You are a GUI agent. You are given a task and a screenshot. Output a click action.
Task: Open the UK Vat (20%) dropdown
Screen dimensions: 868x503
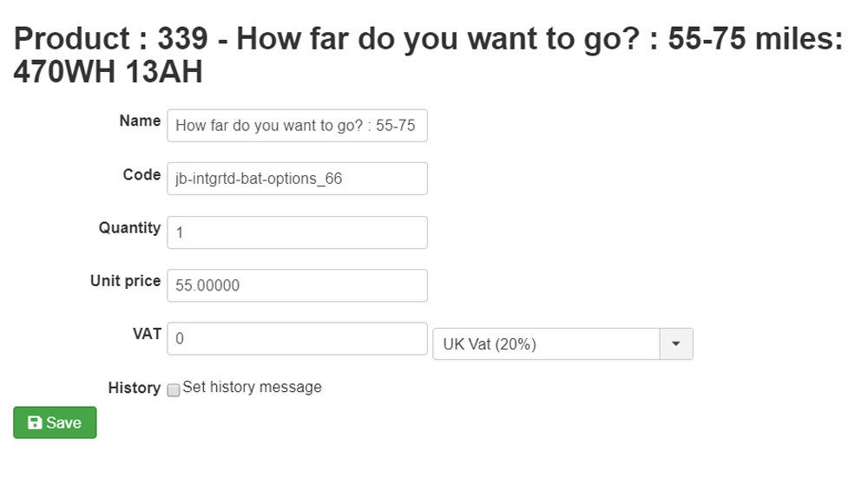pos(547,344)
